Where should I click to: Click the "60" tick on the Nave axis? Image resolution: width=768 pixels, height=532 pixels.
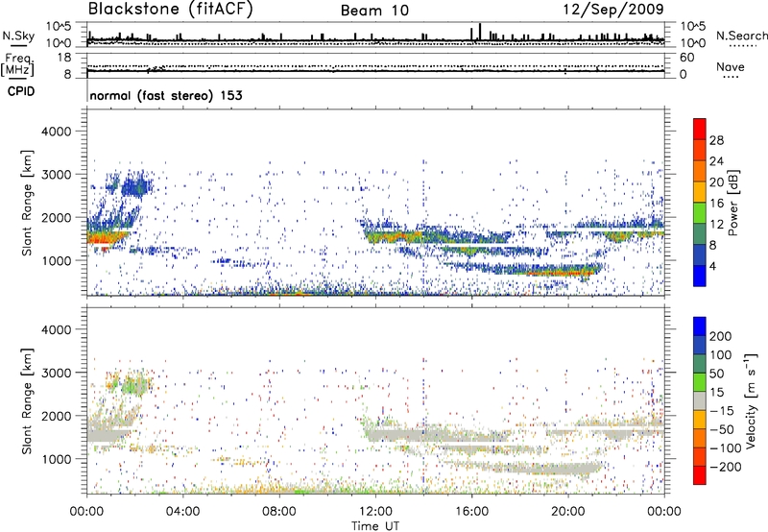pyautogui.click(x=686, y=58)
